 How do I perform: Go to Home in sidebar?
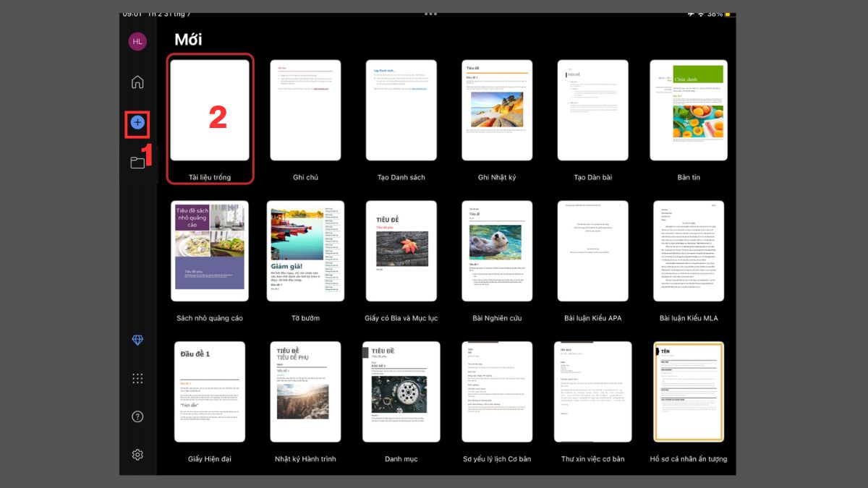(x=137, y=82)
